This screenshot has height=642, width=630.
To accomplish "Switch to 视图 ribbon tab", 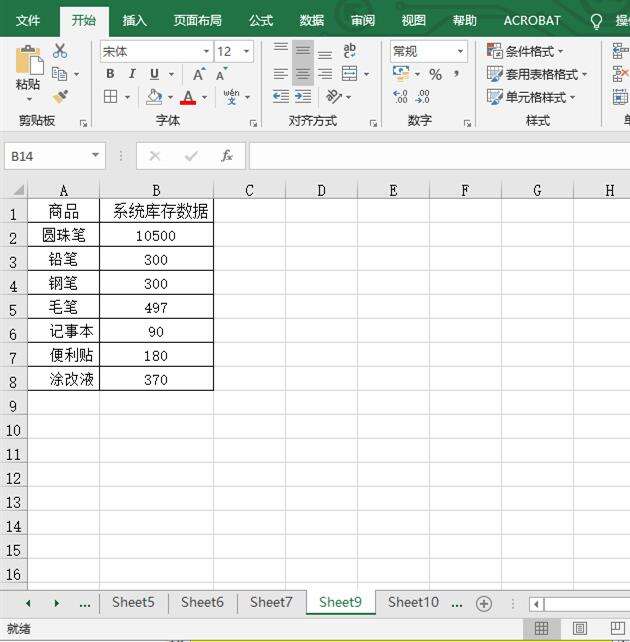I will [x=413, y=20].
